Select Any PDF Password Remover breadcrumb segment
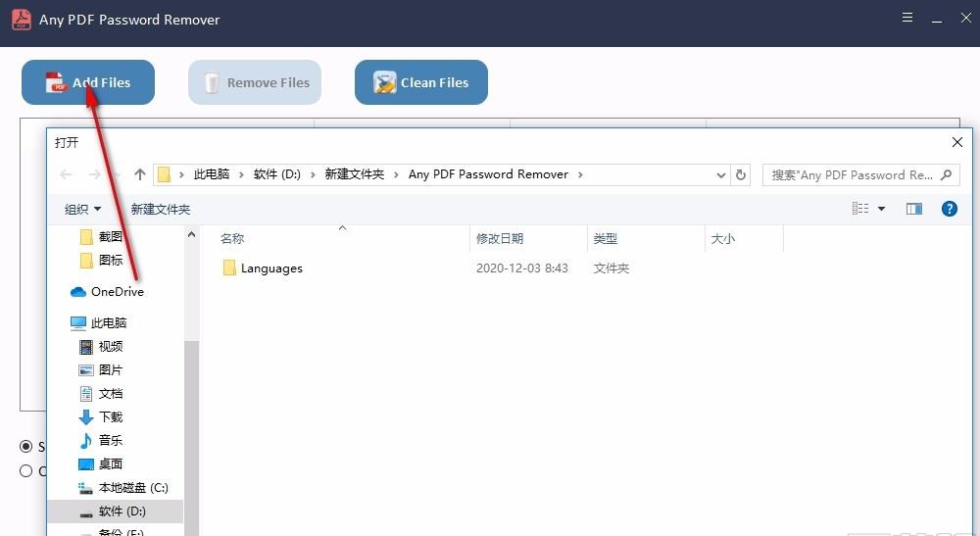Screen dimensions: 980x536 [x=488, y=174]
